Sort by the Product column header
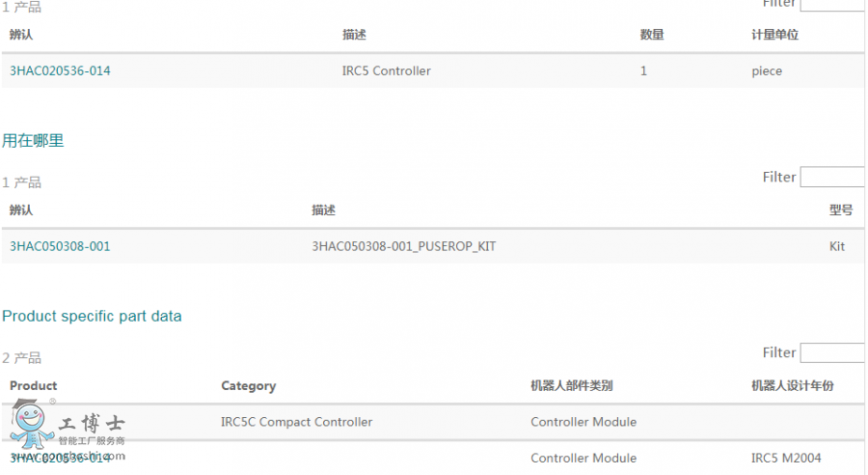 (34, 386)
